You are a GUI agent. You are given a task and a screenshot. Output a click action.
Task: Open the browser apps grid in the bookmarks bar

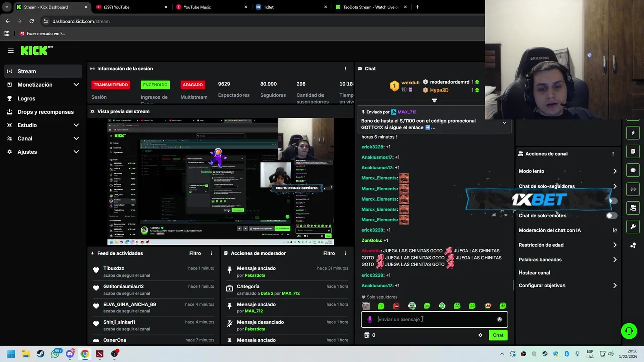click(x=7, y=34)
